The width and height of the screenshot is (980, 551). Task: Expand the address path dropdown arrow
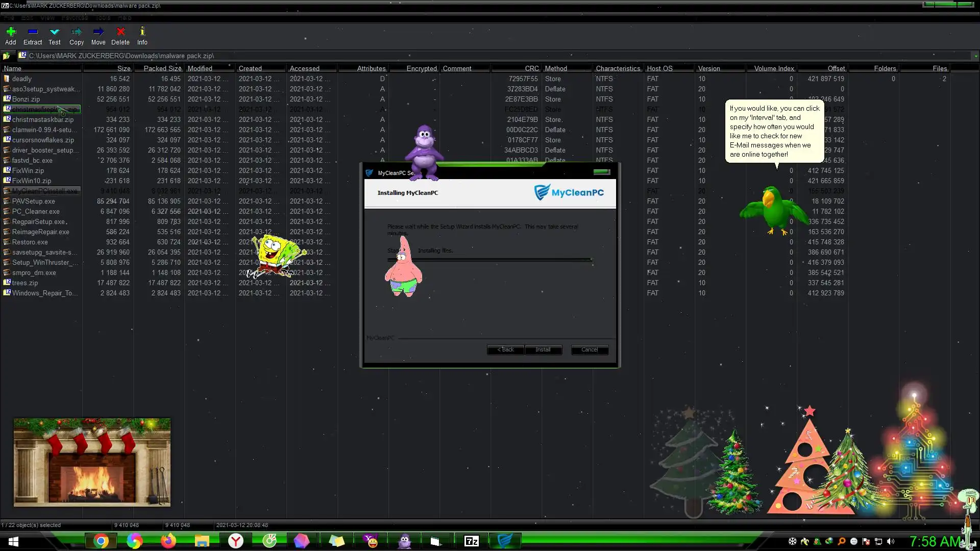975,56
